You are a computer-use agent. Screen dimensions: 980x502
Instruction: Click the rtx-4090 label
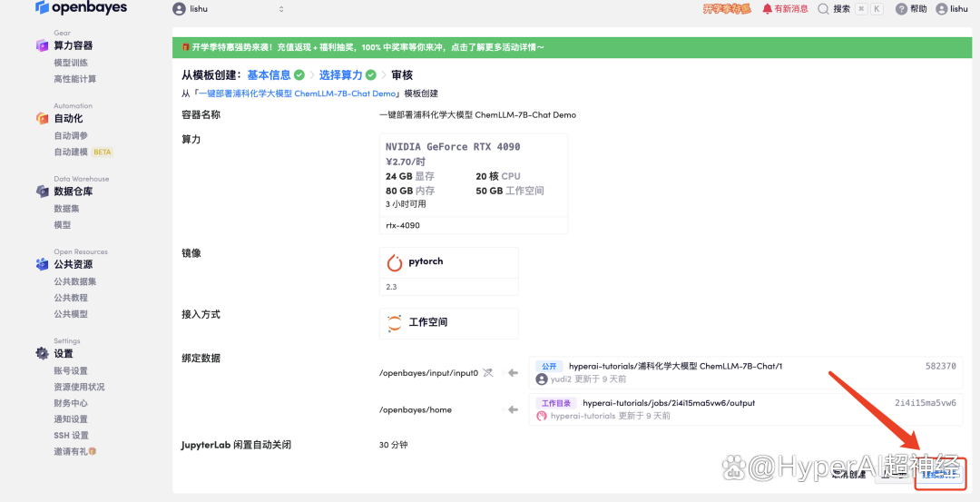pos(403,225)
